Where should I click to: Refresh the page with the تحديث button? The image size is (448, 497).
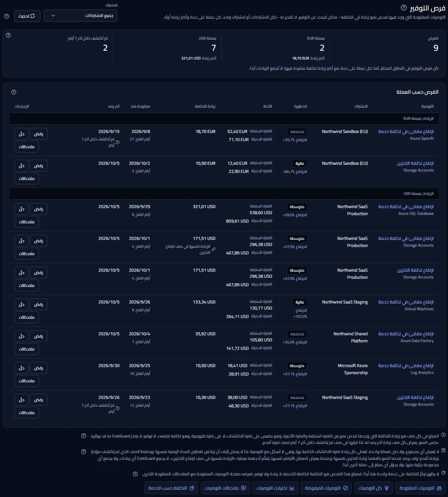(x=27, y=16)
